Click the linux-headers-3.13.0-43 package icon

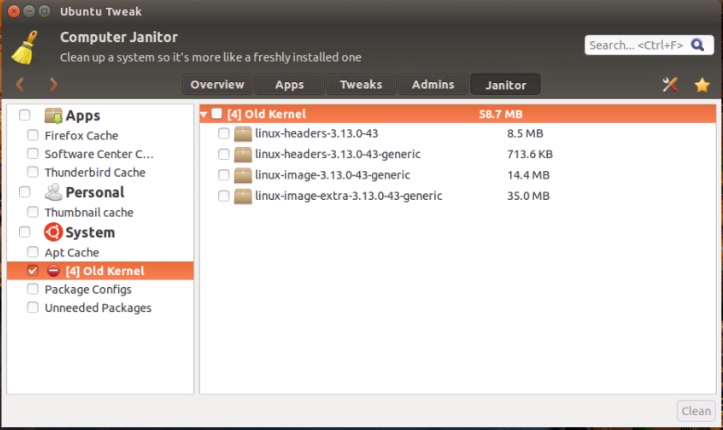point(243,134)
